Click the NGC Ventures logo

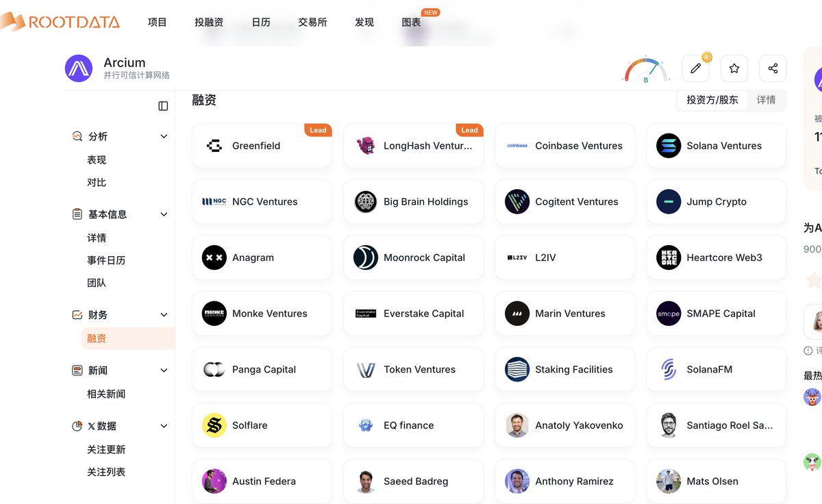click(214, 202)
